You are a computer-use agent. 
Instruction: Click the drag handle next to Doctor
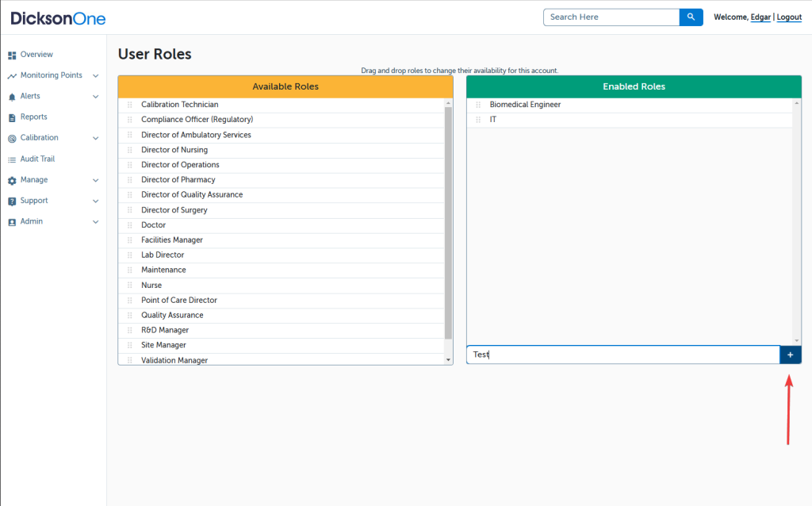130,225
